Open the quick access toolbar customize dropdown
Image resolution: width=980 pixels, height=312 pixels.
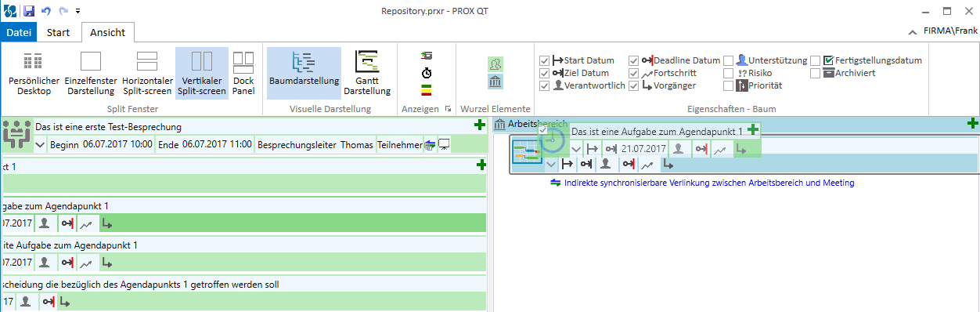(x=77, y=12)
